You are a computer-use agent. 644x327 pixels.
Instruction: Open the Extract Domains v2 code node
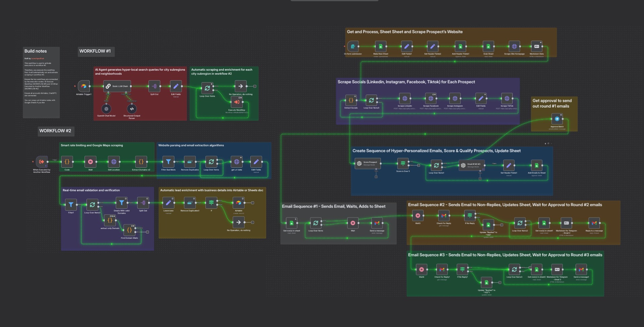click(x=141, y=162)
